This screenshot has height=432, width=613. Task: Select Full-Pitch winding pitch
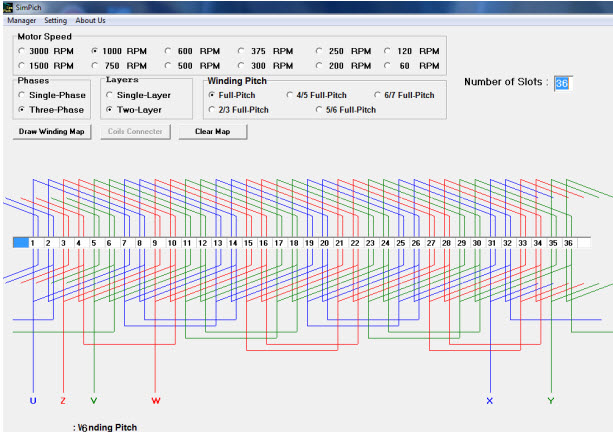coord(232,95)
